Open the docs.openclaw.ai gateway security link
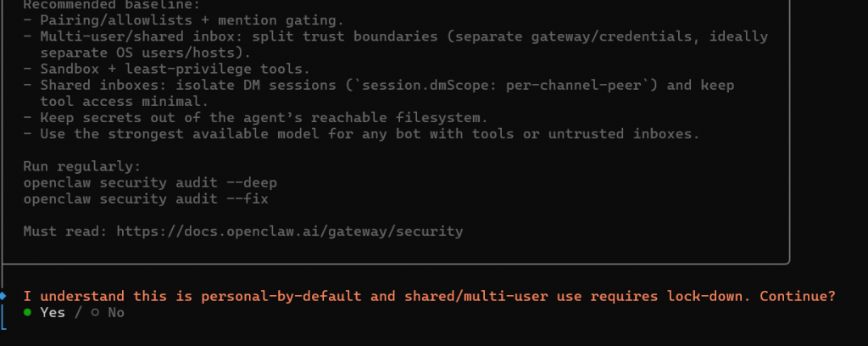This screenshot has width=868, height=346. [290, 231]
